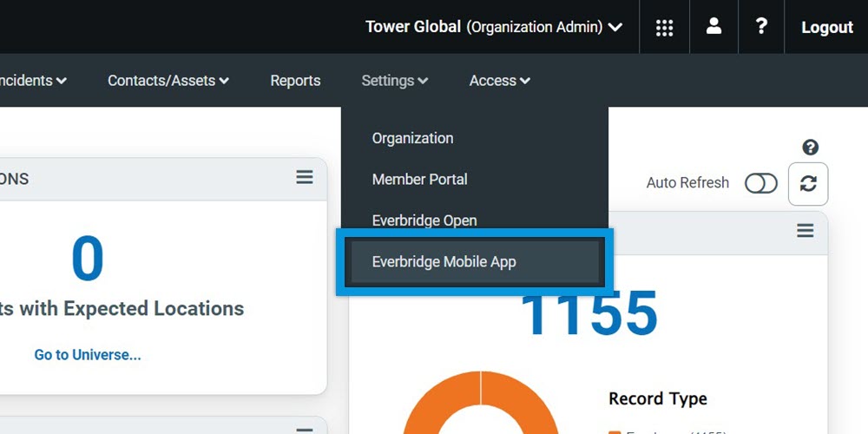Expand the Incidents menu
This screenshot has height=434, width=868.
(32, 80)
